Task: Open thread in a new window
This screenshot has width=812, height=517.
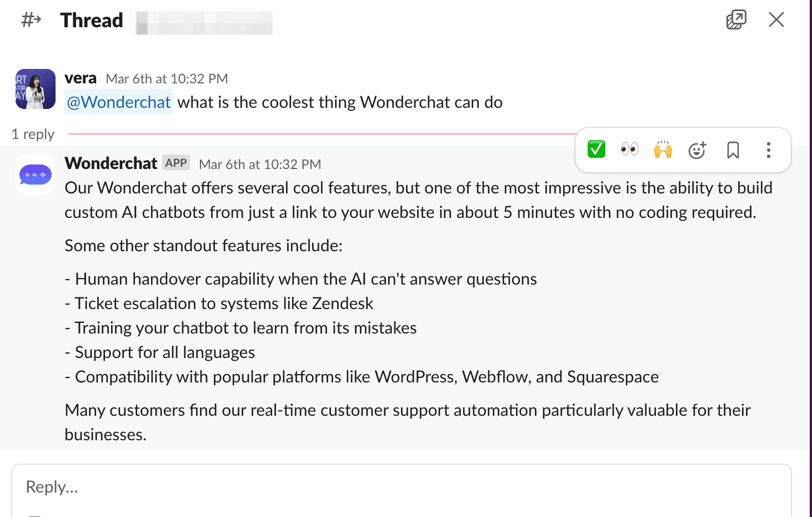Action: click(x=736, y=20)
